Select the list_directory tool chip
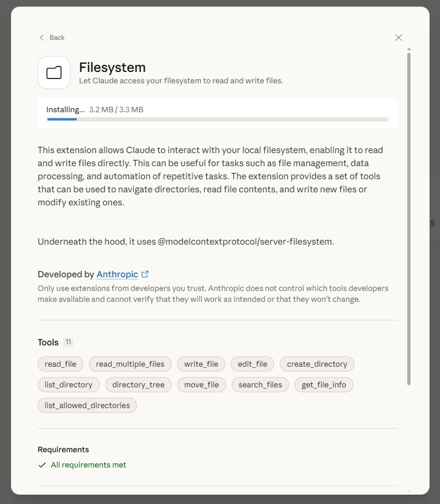 tap(69, 385)
